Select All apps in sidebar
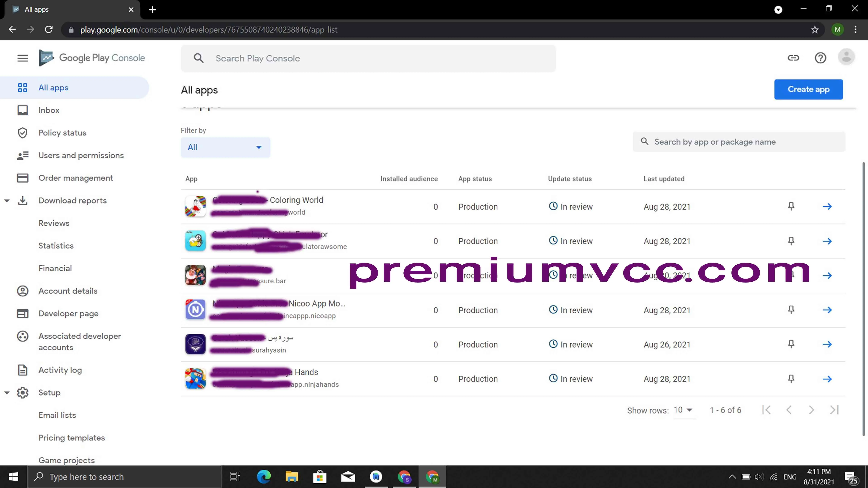Screen dimensions: 868x488 75,87
